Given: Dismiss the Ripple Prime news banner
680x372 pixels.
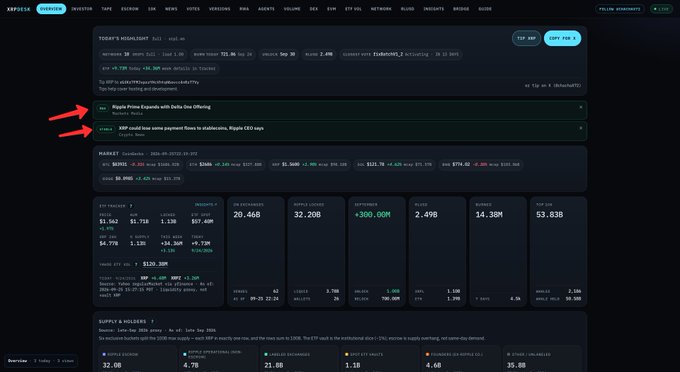Looking at the screenshot, I should 581,107.
